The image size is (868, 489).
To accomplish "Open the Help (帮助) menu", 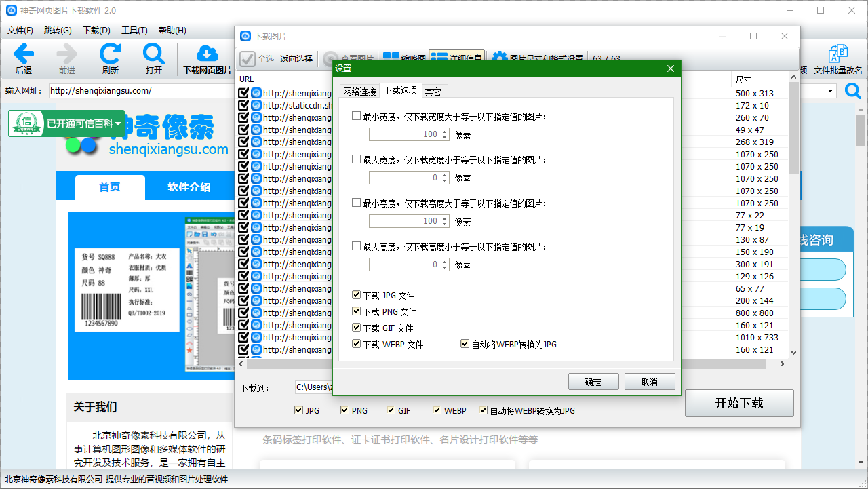I will (172, 30).
